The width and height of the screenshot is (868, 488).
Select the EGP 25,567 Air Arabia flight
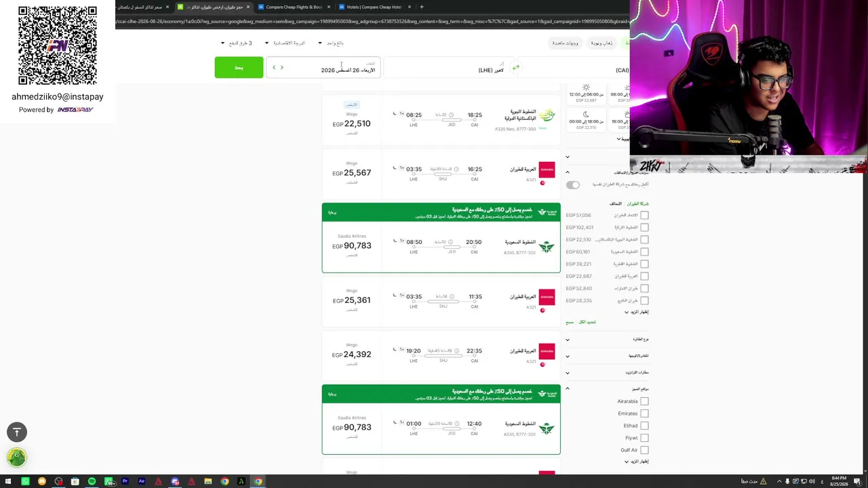[x=441, y=173]
